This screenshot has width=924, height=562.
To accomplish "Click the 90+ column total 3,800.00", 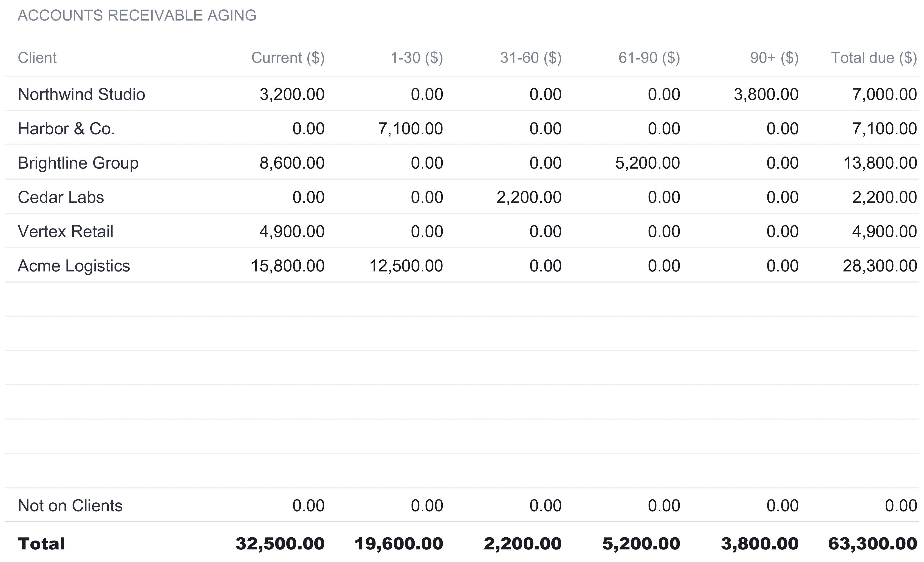I will click(x=760, y=544).
